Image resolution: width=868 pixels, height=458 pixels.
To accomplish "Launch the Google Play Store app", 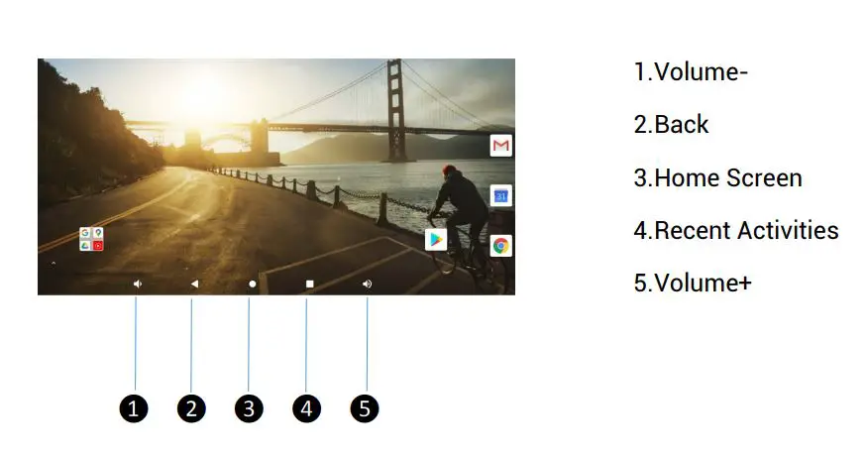I will point(436,240).
